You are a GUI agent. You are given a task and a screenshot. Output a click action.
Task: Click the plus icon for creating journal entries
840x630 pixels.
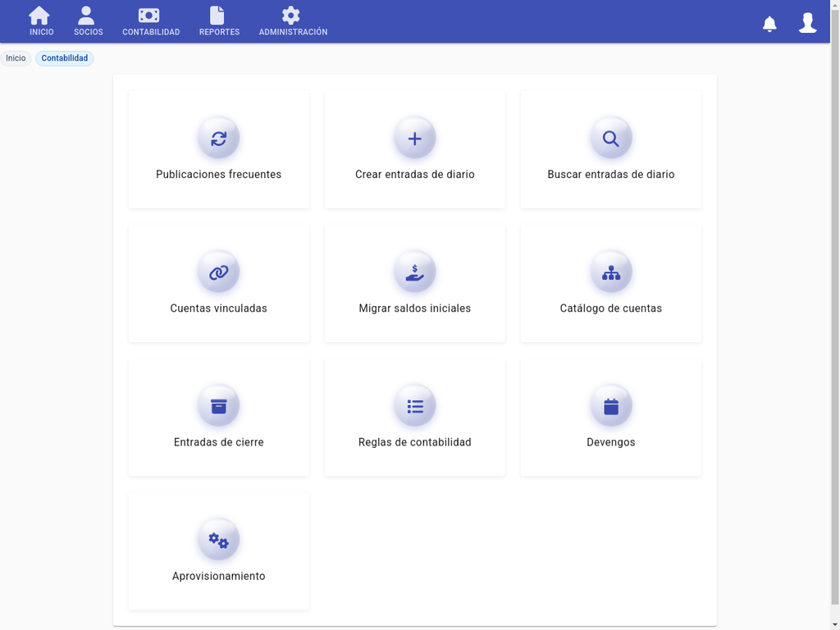click(x=414, y=138)
